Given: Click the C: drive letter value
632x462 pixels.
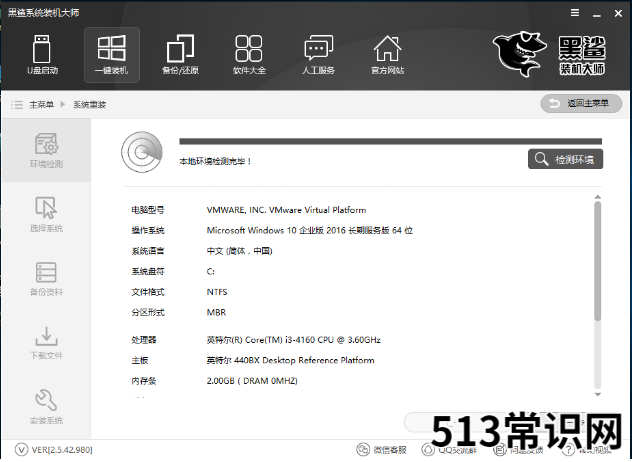Looking at the screenshot, I should [210, 272].
